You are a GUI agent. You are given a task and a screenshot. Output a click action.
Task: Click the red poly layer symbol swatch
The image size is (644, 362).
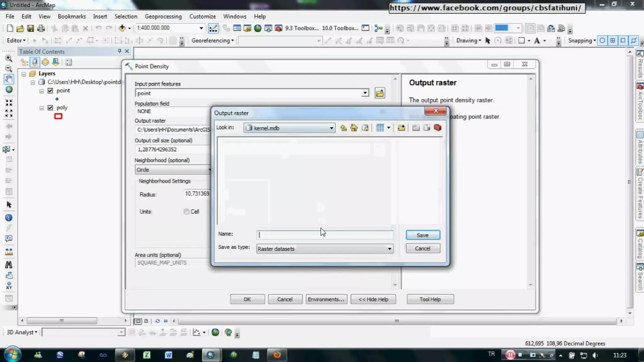tap(58, 116)
